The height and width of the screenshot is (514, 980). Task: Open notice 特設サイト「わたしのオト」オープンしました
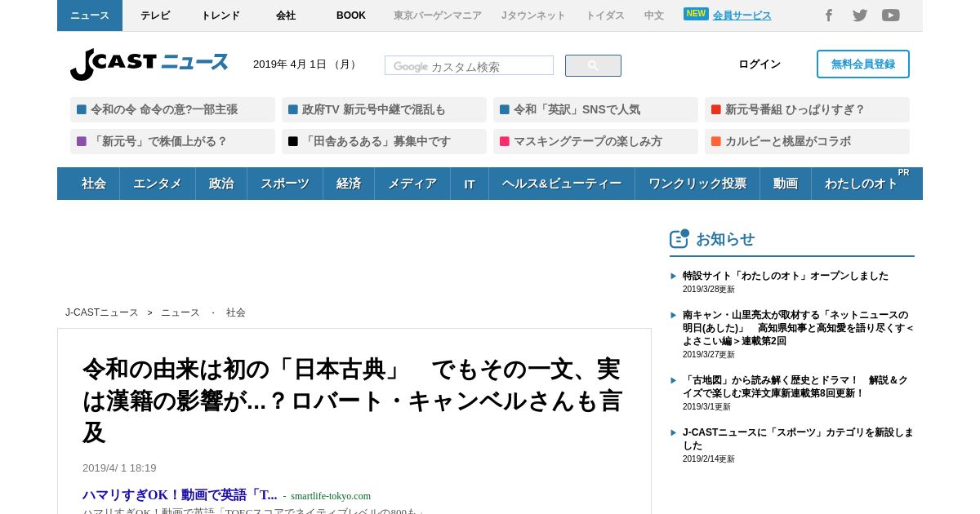coord(786,276)
